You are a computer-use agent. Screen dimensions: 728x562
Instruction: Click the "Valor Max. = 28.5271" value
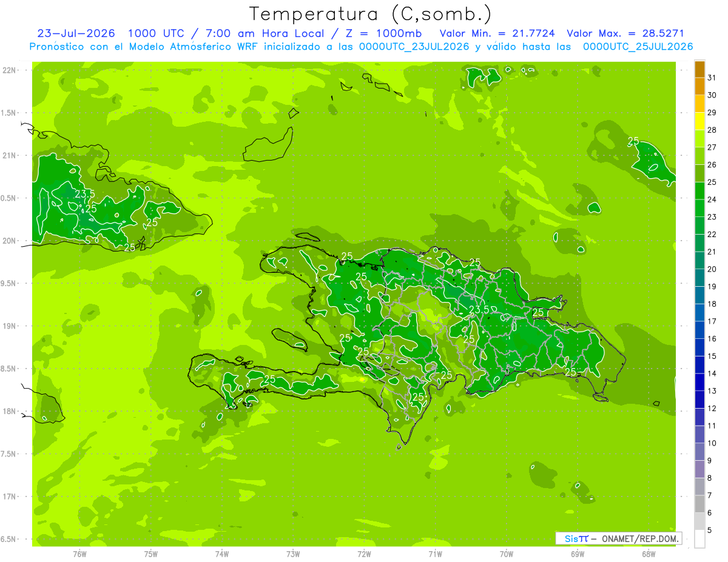point(625,33)
